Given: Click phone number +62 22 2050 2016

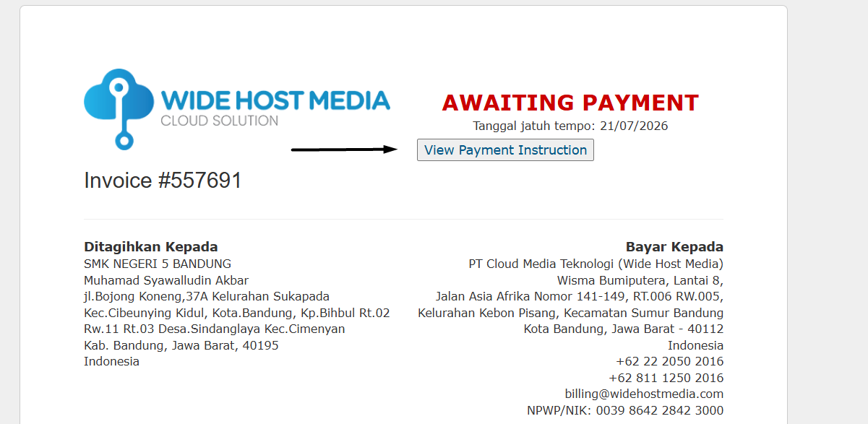Looking at the screenshot, I should [x=670, y=361].
